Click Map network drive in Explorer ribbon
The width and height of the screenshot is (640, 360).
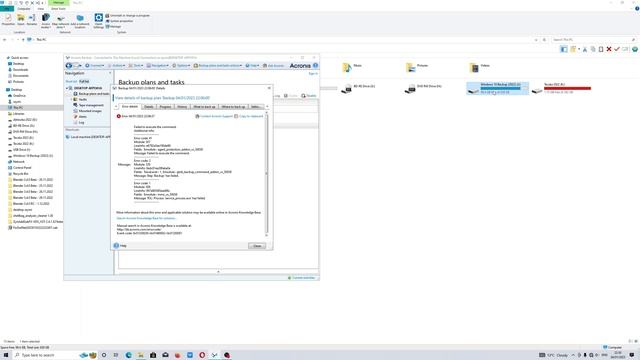[x=60, y=21]
